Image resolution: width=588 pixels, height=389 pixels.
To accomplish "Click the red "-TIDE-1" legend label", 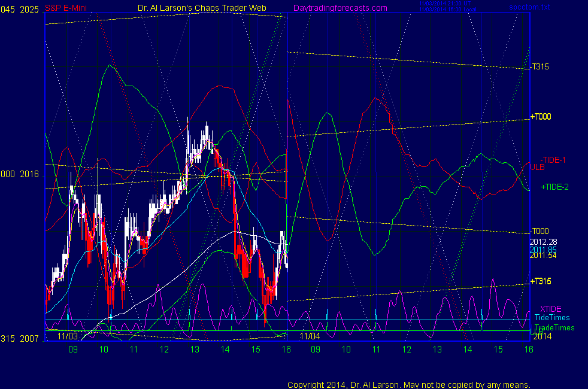I will click(553, 160).
